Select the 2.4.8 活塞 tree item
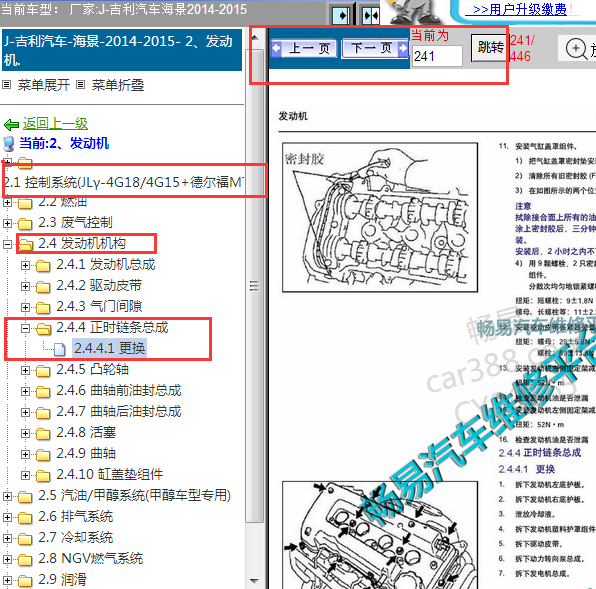This screenshot has width=596, height=589. 86,432
